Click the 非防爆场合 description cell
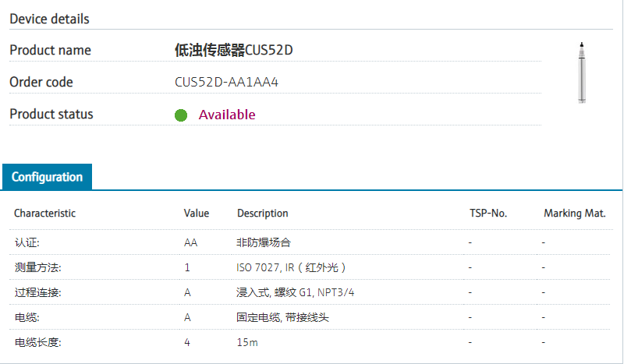This screenshot has height=364, width=624. (264, 242)
